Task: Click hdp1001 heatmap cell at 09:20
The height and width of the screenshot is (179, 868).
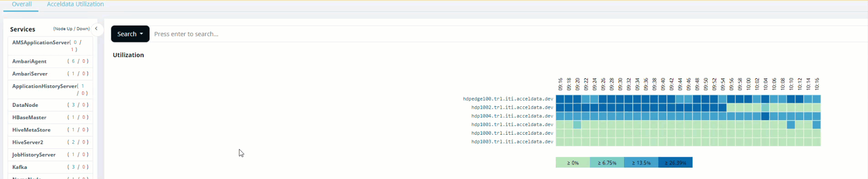Action: [577, 125]
